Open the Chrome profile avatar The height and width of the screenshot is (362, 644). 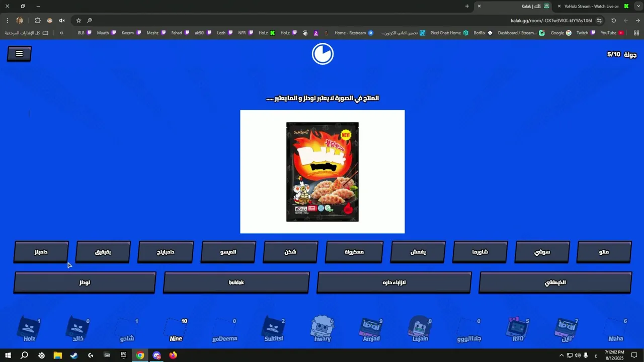pyautogui.click(x=20, y=21)
